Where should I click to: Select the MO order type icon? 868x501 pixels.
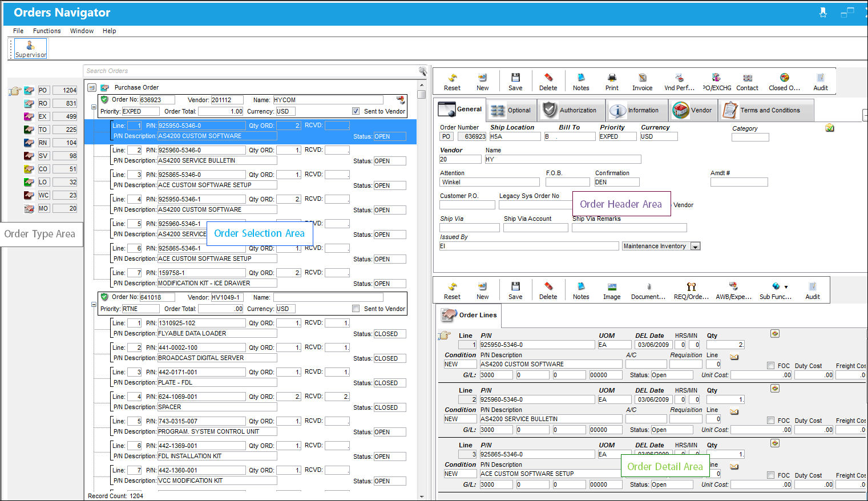click(29, 208)
